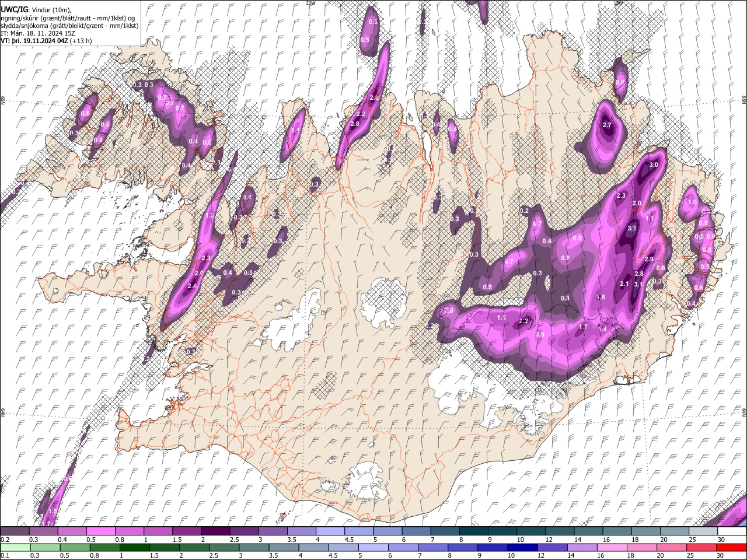Pick the darkest purple swatch at 2 in the top scale
The height and width of the screenshot is (560, 747).
tap(215, 531)
